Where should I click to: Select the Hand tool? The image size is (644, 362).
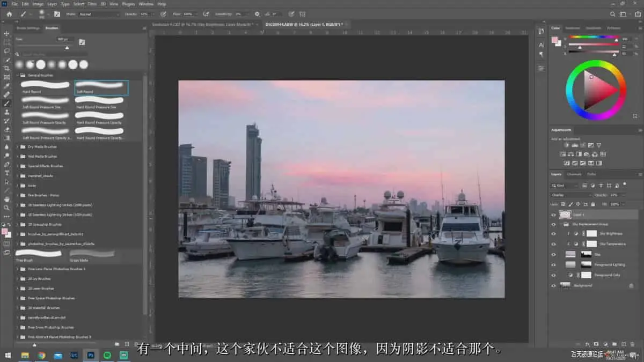click(7, 199)
